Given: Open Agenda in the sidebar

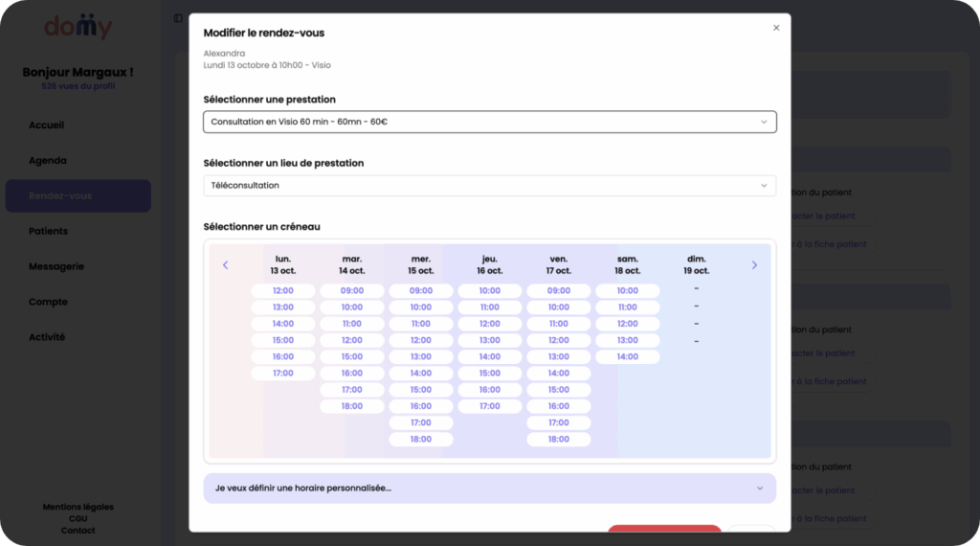Looking at the screenshot, I should pyautogui.click(x=48, y=161).
